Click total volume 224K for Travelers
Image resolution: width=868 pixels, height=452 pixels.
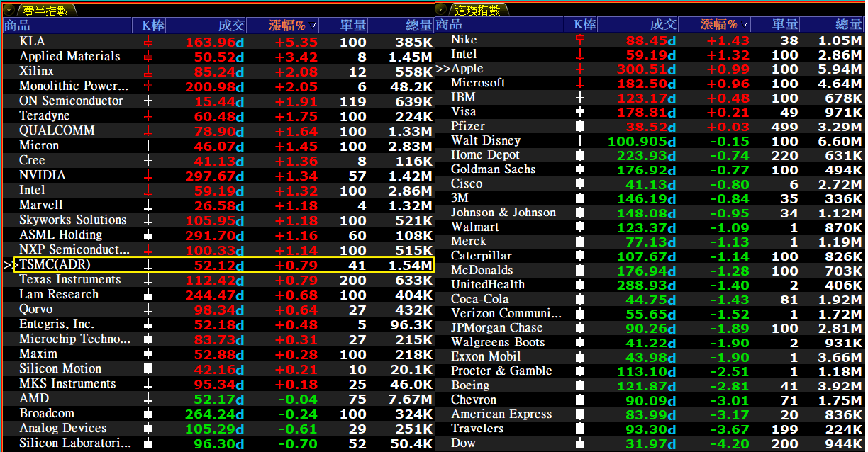pos(842,429)
